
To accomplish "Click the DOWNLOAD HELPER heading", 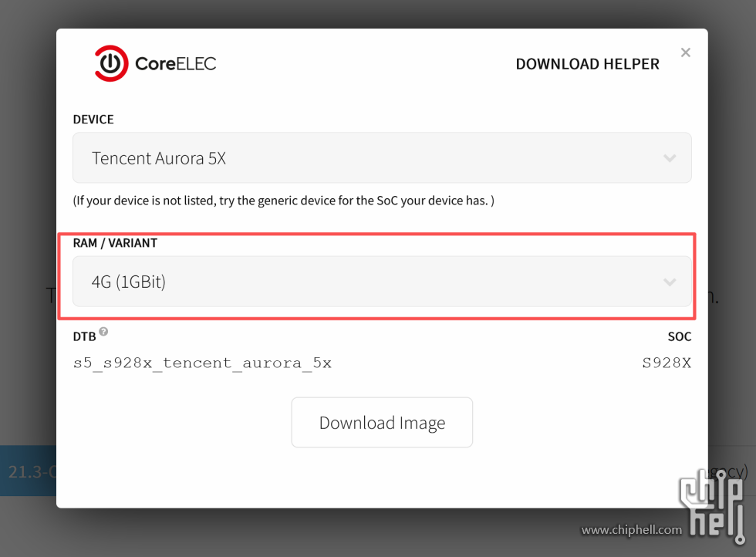I will click(587, 64).
